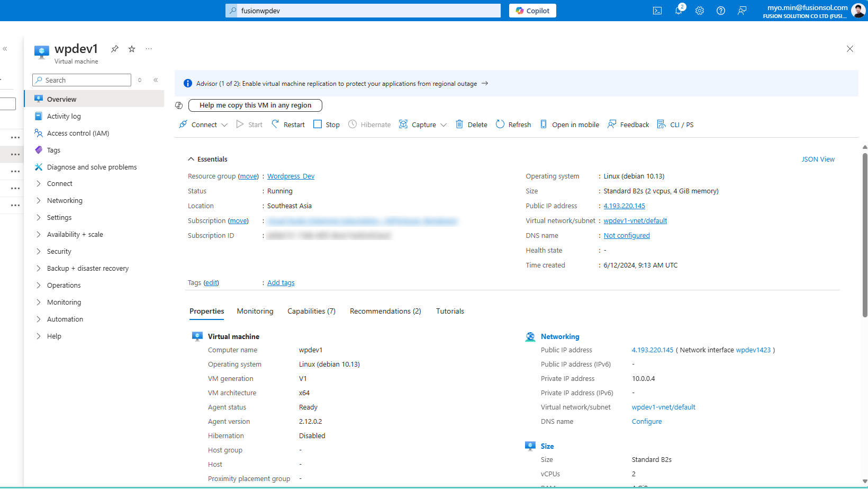The height and width of the screenshot is (489, 868).
Task: Switch to the Properties tab
Action: click(207, 311)
